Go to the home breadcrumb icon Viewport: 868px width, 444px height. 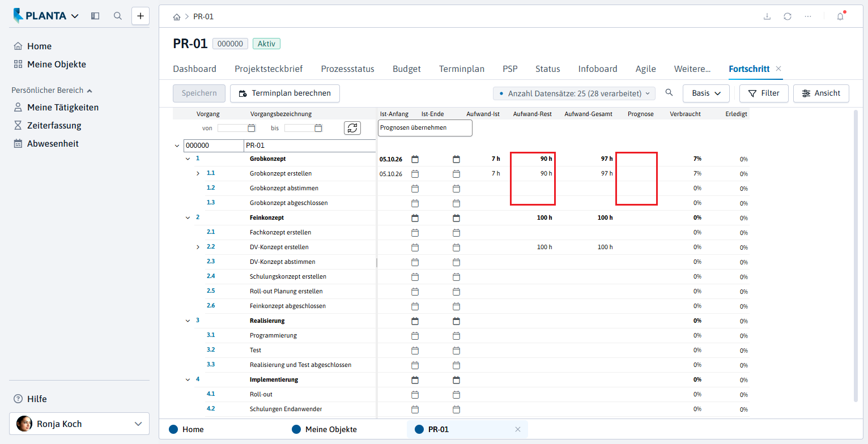click(177, 17)
